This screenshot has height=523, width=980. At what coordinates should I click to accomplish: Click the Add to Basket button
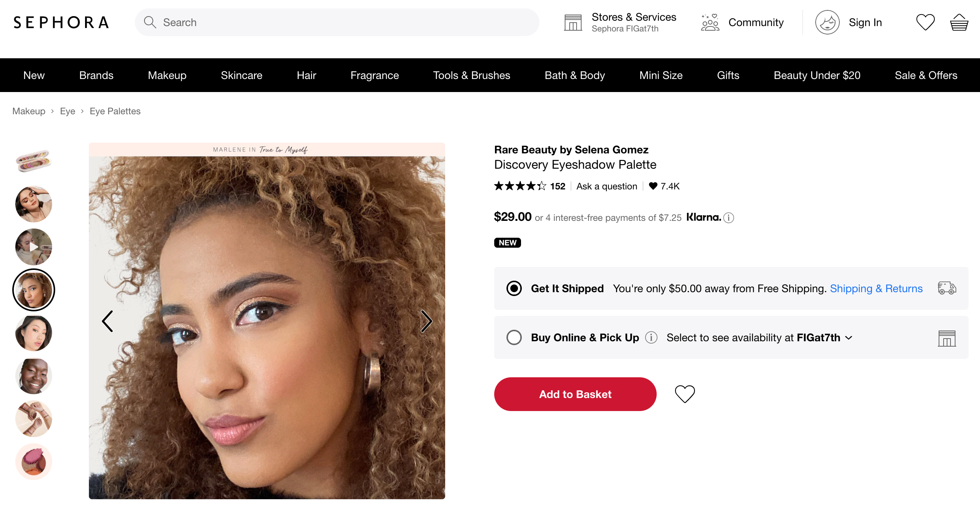pyautogui.click(x=575, y=394)
